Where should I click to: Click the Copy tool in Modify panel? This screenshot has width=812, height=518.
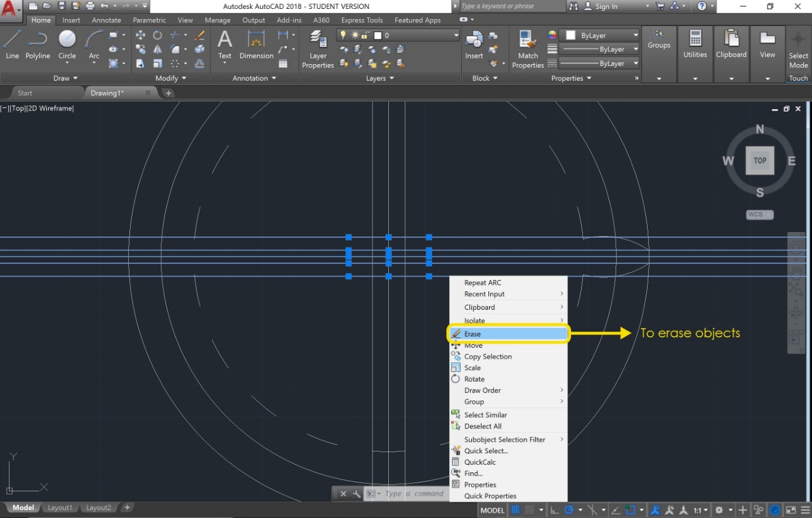point(140,49)
